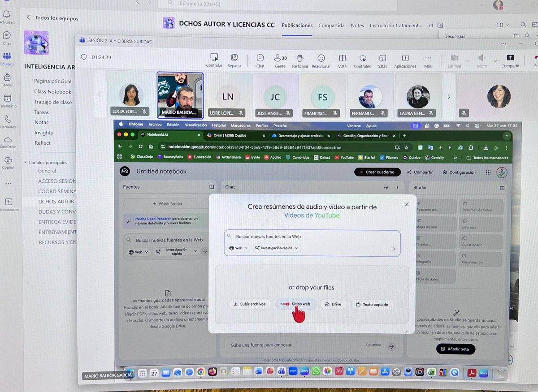The image size is (538, 392).
Task: Open the dialog's Web source dropdown
Action: click(239, 248)
